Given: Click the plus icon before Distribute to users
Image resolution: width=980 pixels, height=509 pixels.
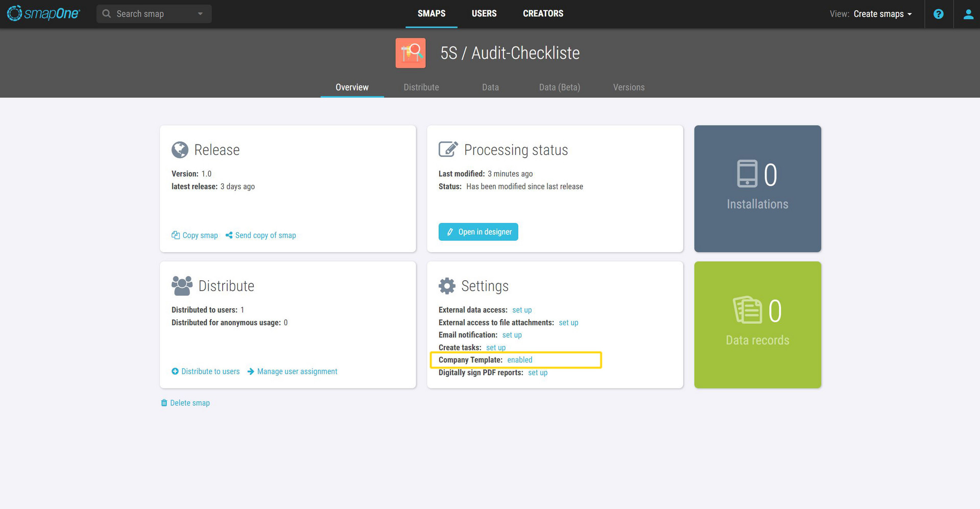Looking at the screenshot, I should [x=175, y=371].
